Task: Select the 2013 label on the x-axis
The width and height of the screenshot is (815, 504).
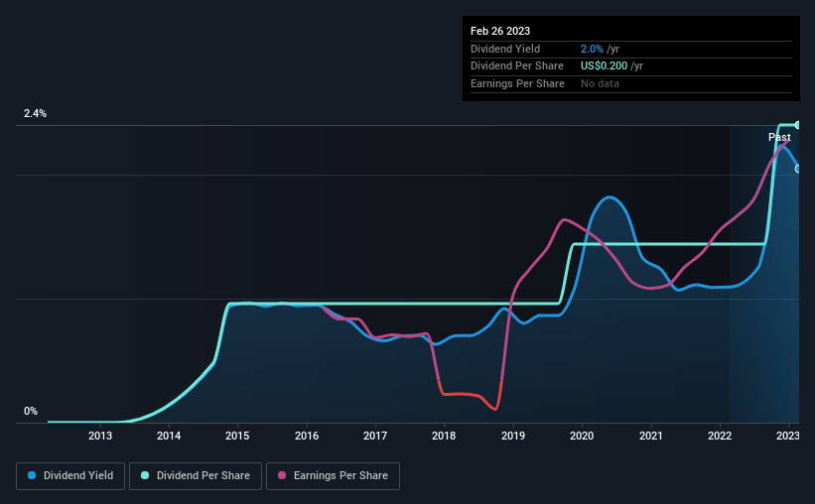Action: click(x=100, y=436)
